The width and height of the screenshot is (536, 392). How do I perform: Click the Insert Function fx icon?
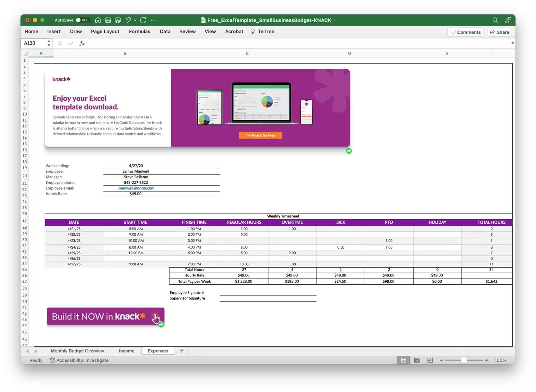82,43
